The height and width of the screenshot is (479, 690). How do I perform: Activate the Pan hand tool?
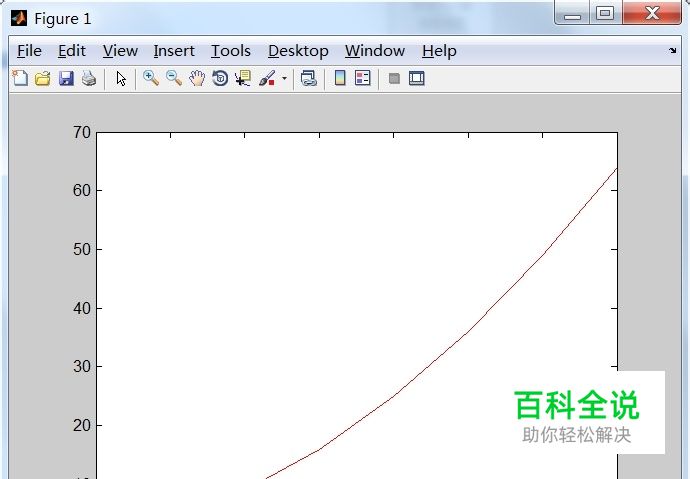coord(197,79)
